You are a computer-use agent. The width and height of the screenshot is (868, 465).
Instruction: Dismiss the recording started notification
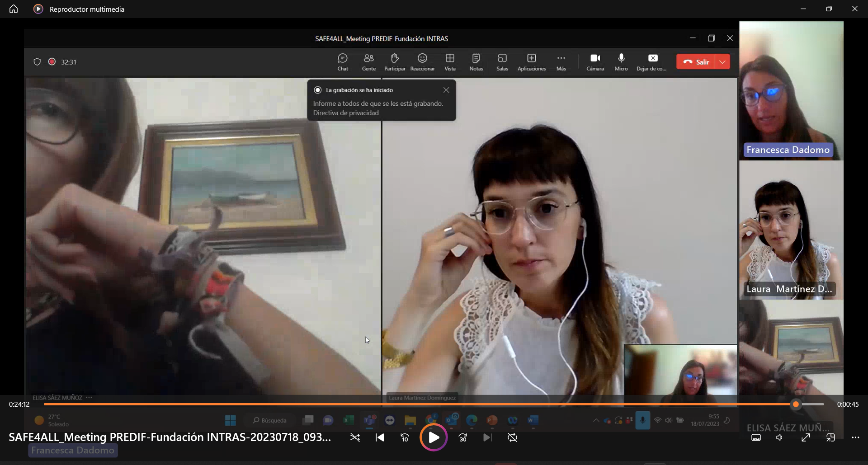pos(446,90)
